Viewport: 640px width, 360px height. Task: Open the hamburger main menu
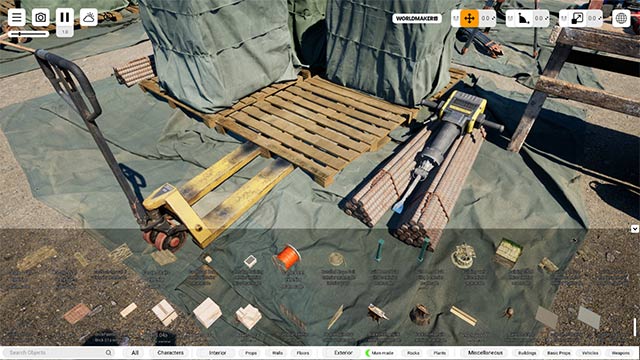coord(17,18)
